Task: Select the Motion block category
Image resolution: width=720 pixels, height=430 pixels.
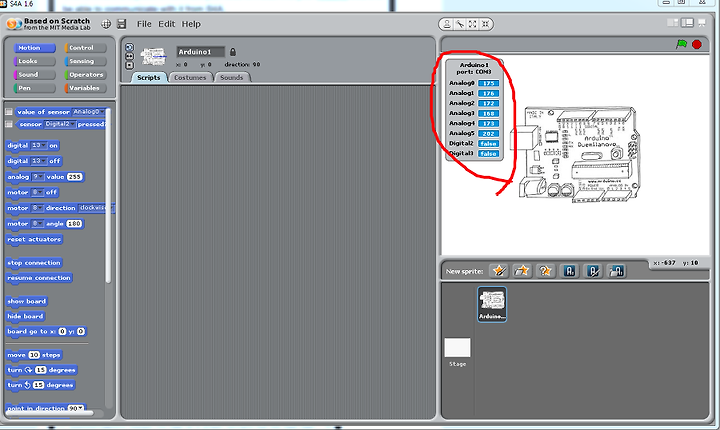Action: tap(34, 48)
